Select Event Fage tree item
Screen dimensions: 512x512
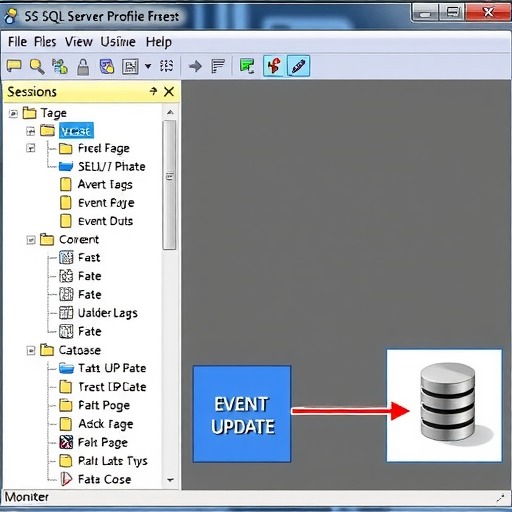106,203
